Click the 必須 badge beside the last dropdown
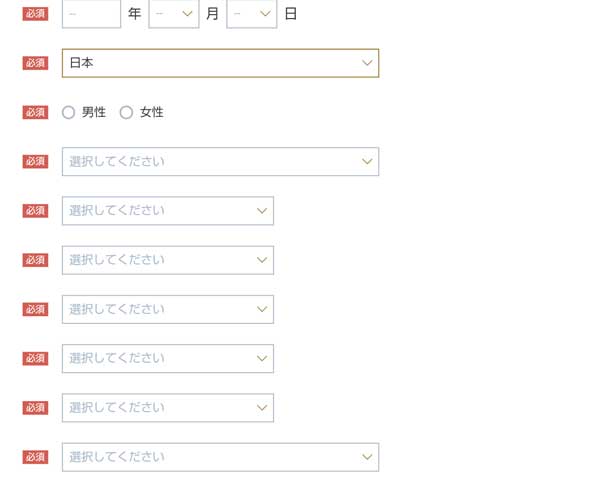This screenshot has width=600, height=483. click(35, 457)
